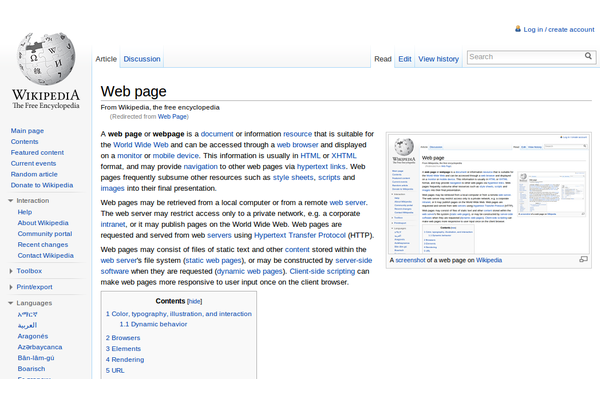Viewport: 600px width, 400px height.
Task: Click the Log in / create account link
Action: (x=559, y=29)
